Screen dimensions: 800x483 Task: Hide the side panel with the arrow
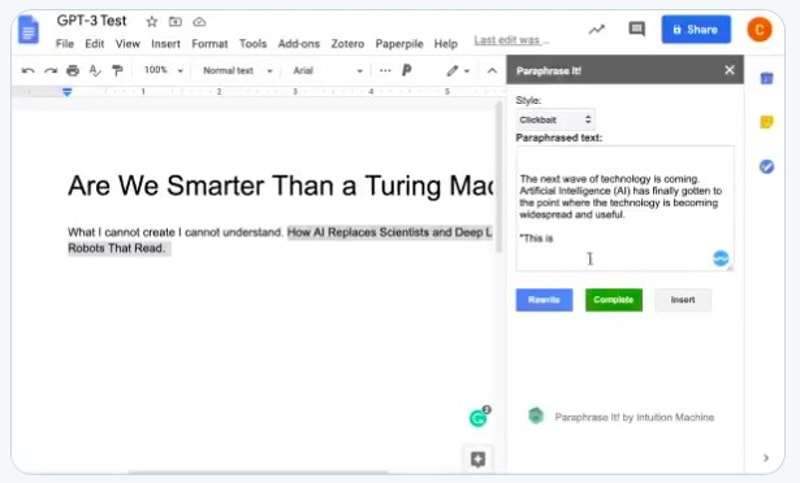766,458
